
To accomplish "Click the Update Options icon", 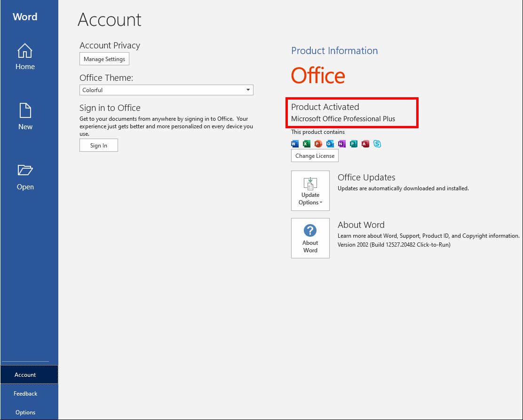I will click(x=310, y=183).
